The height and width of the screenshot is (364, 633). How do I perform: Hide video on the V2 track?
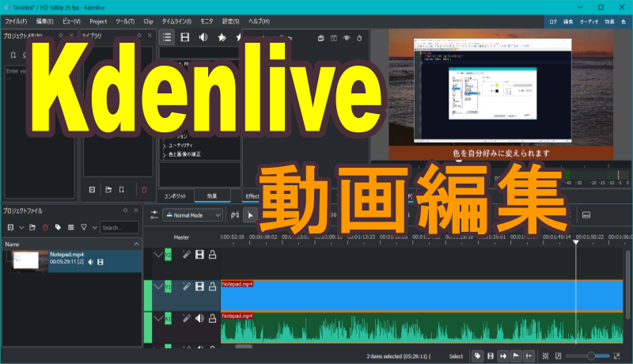[199, 254]
